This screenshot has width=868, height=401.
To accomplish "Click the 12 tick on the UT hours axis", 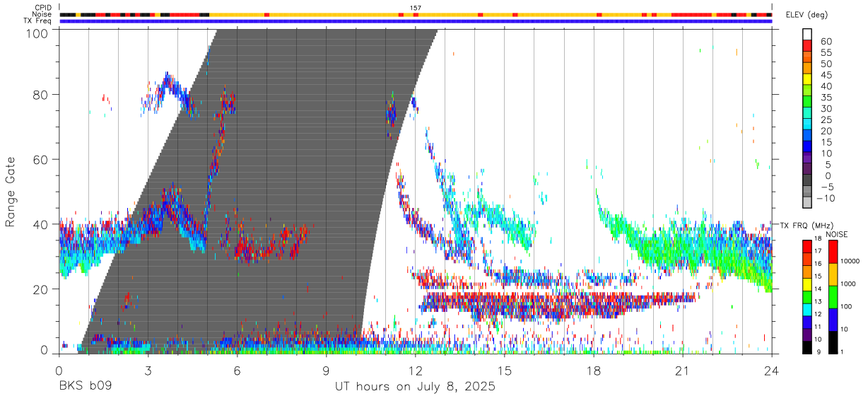I will [415, 369].
